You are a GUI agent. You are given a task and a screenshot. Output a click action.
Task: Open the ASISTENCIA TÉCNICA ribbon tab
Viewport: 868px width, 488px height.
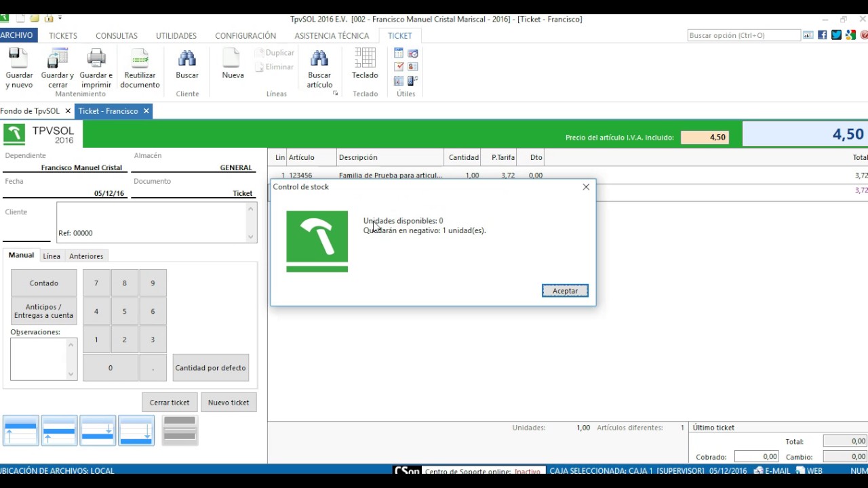coord(332,36)
